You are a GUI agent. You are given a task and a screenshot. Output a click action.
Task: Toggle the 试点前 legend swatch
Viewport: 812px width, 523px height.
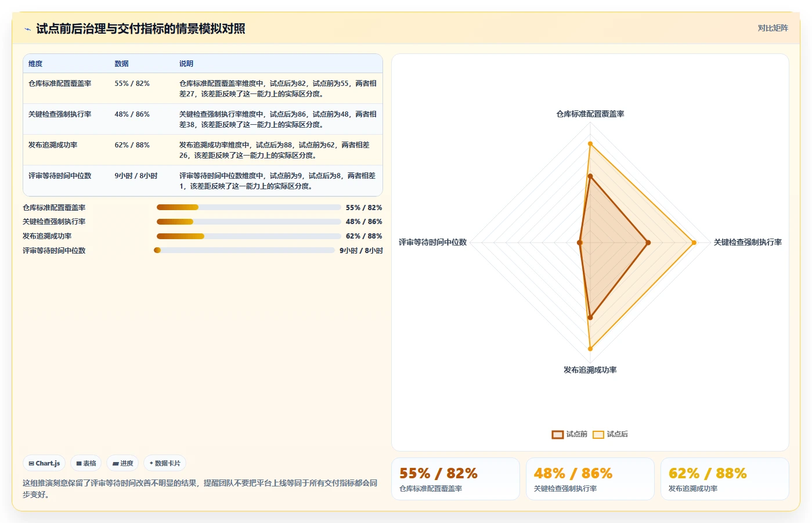pyautogui.click(x=558, y=434)
